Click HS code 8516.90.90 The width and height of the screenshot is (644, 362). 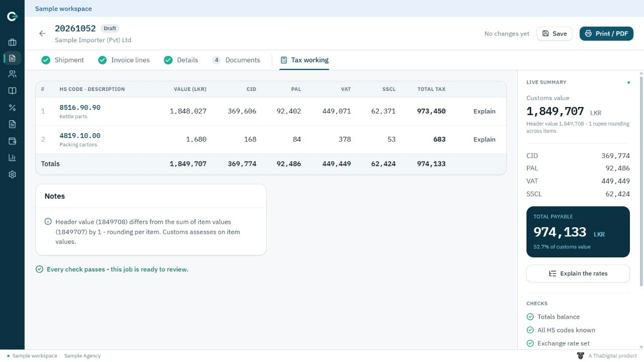coord(80,107)
